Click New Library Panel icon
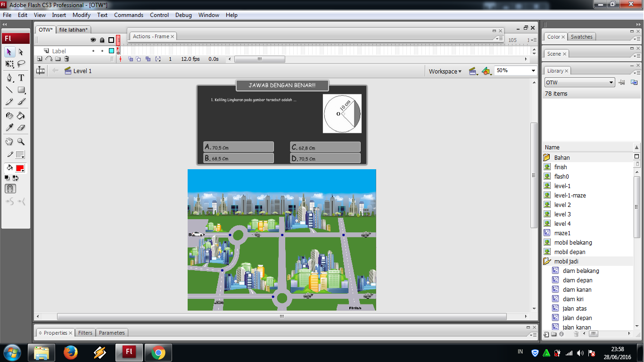This screenshot has height=362, width=644. tap(634, 82)
